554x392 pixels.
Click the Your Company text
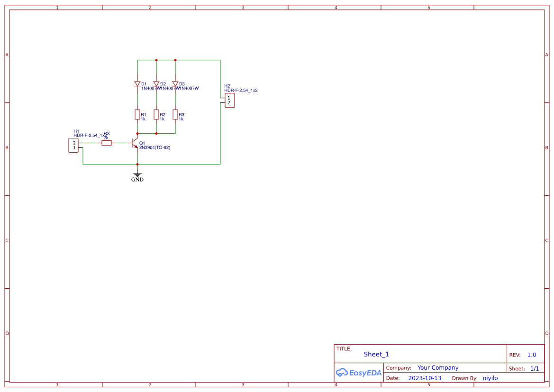click(x=437, y=367)
